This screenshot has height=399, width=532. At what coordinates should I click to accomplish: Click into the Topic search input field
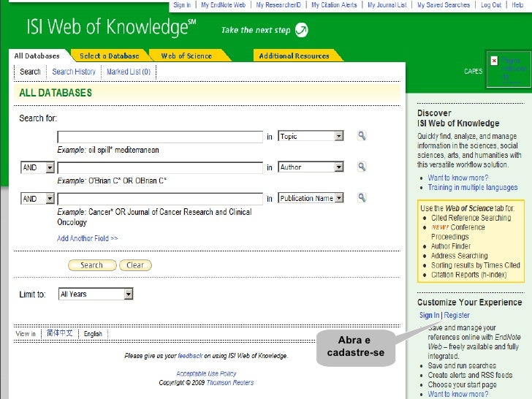160,137
